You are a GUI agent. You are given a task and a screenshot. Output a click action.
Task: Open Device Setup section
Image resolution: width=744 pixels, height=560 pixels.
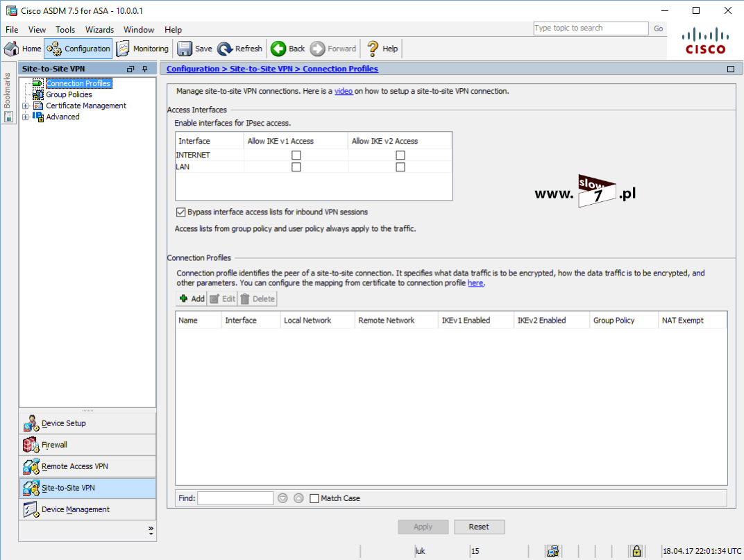[87, 423]
